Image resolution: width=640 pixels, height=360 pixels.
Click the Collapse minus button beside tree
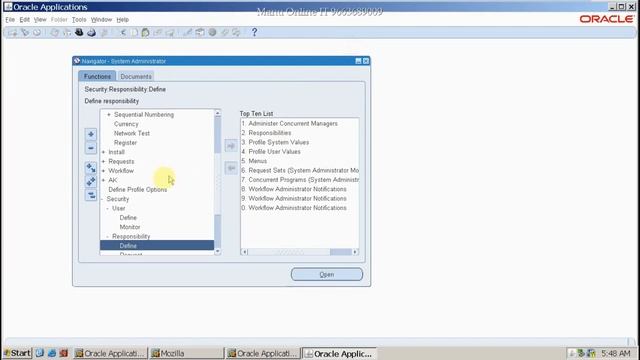click(91, 148)
